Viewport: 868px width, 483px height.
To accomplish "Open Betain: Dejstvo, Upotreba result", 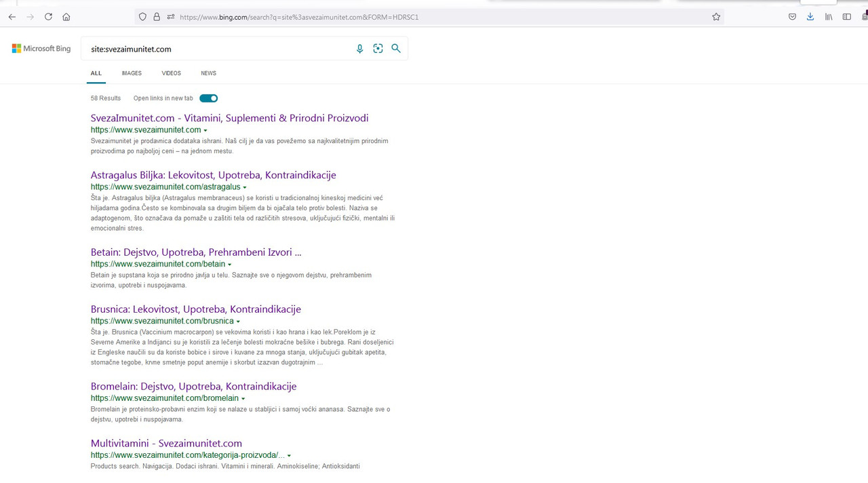I will (196, 252).
